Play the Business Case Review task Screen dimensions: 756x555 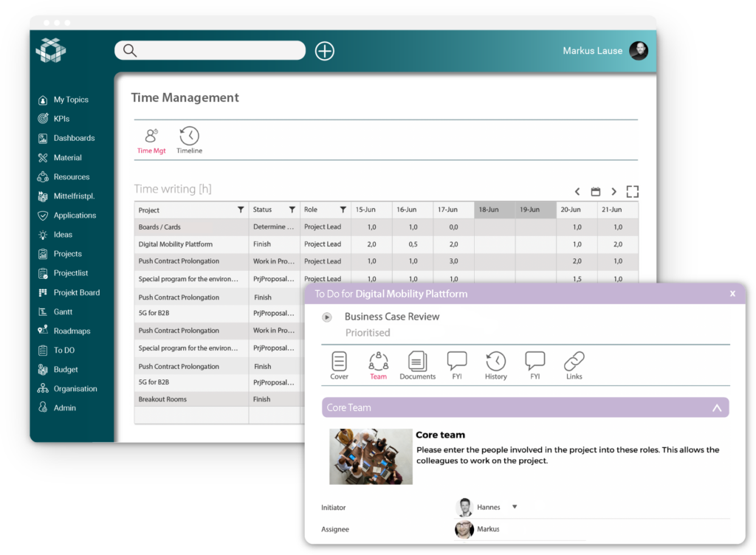327,317
